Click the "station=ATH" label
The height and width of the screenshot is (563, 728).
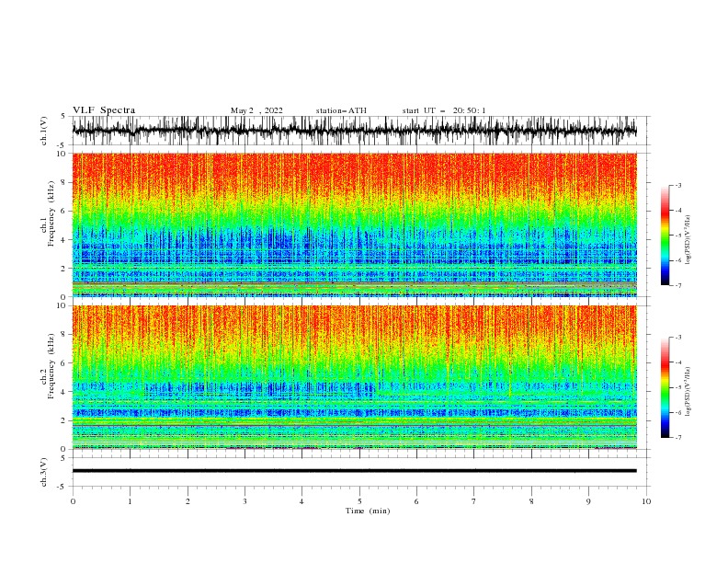341,110
